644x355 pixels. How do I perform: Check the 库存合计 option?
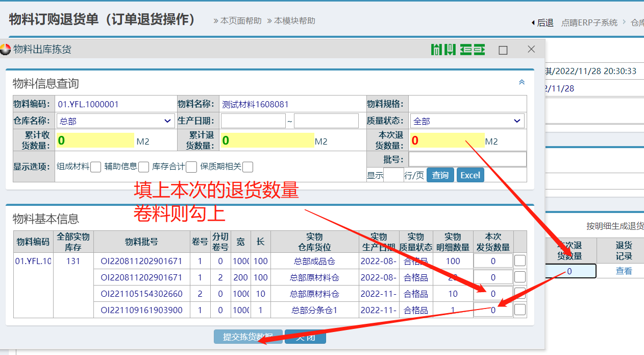point(191,167)
